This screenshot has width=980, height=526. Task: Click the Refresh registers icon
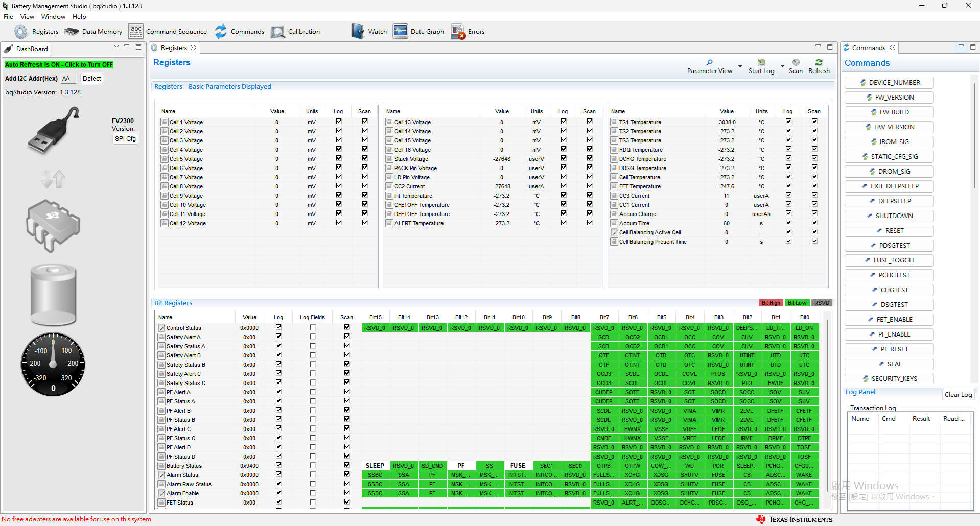click(819, 62)
